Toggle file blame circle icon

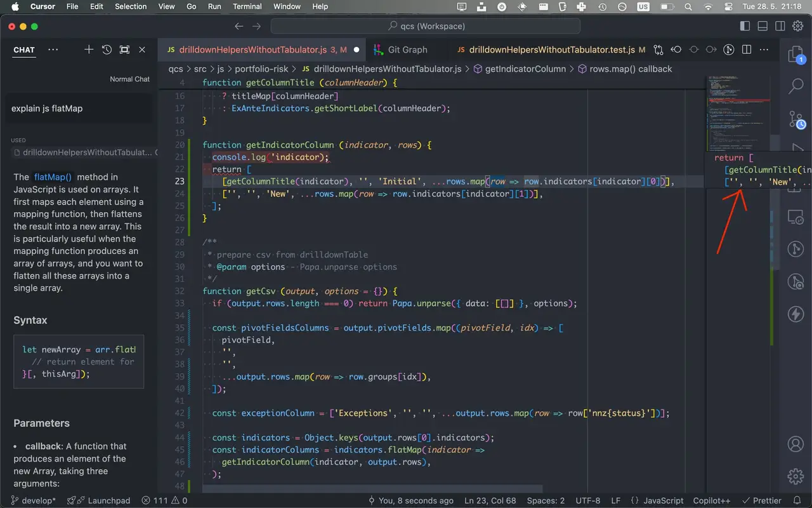tap(694, 50)
